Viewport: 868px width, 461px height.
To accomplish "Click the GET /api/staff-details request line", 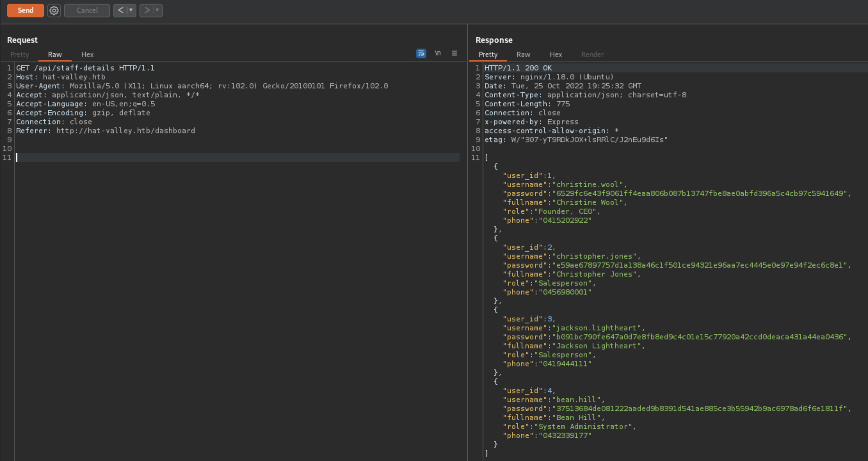I will [85, 68].
